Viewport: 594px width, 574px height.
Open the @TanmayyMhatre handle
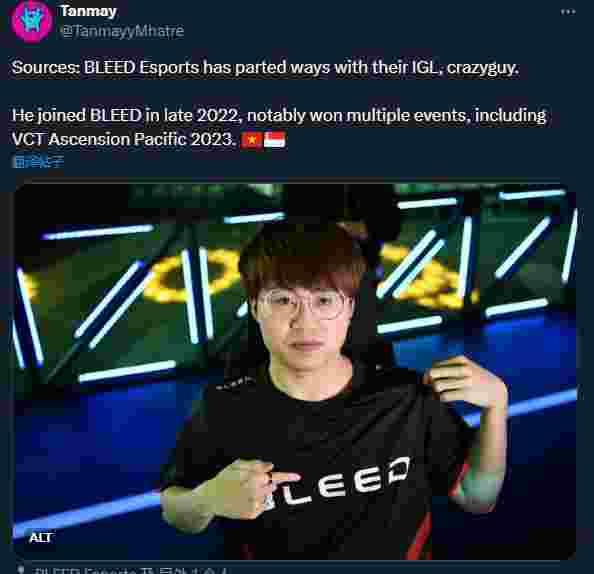(x=122, y=31)
